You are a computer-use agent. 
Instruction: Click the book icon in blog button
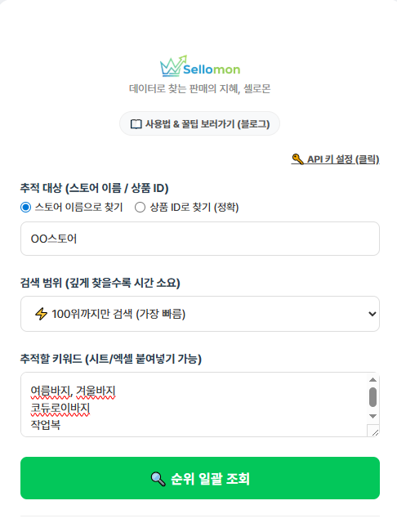point(136,124)
